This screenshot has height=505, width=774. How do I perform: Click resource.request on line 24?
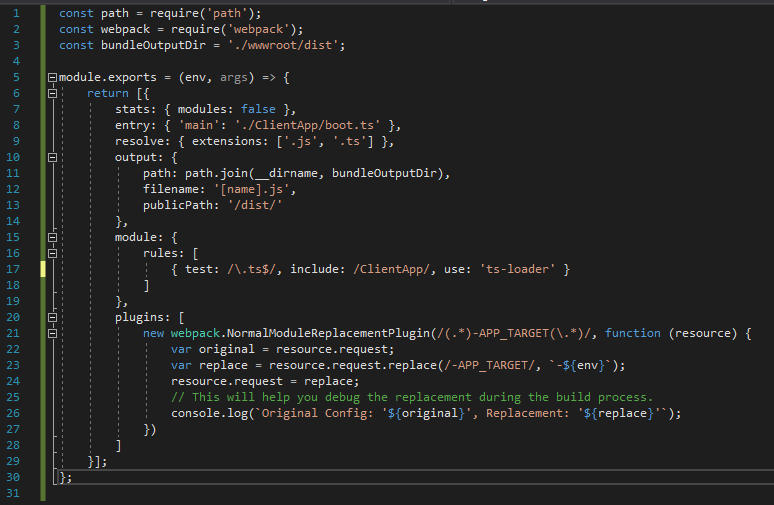click(227, 381)
